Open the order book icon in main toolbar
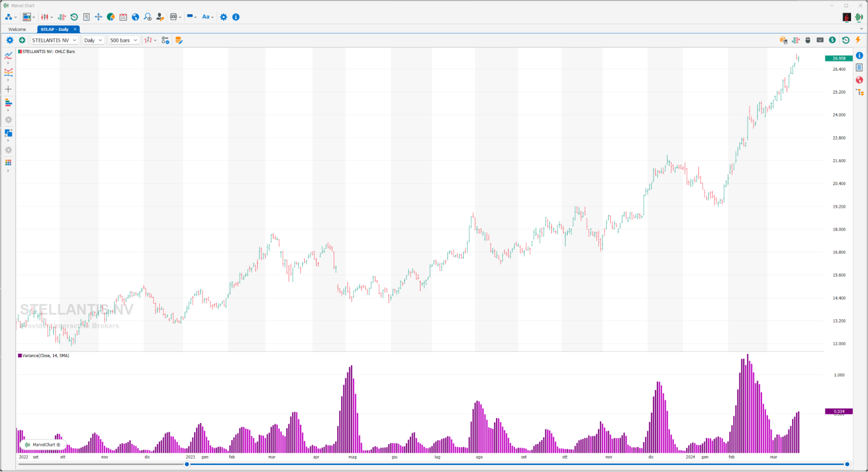Viewport: 868px width, 472px height. coord(62,17)
